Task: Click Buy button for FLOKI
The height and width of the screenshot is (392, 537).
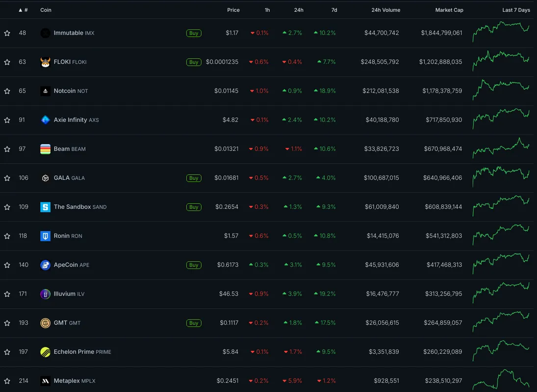Action: point(194,62)
